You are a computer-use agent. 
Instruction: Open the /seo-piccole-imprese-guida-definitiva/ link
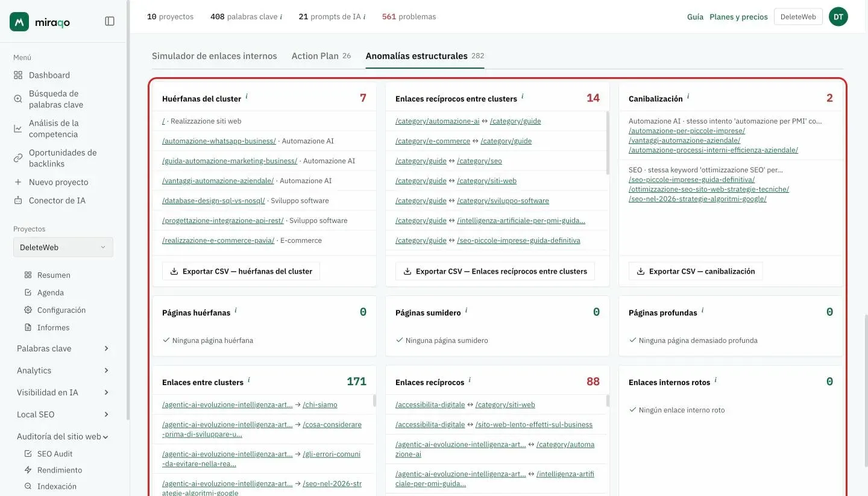[x=691, y=180]
